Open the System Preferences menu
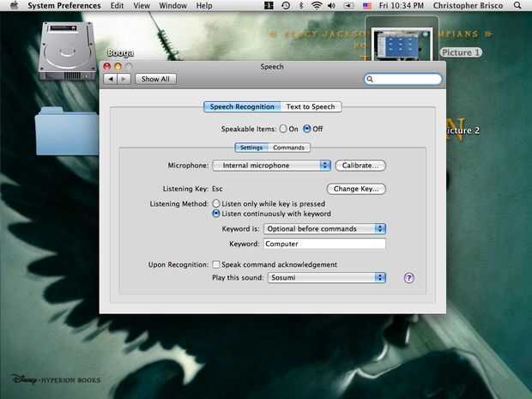This screenshot has width=532, height=399. [64, 5]
